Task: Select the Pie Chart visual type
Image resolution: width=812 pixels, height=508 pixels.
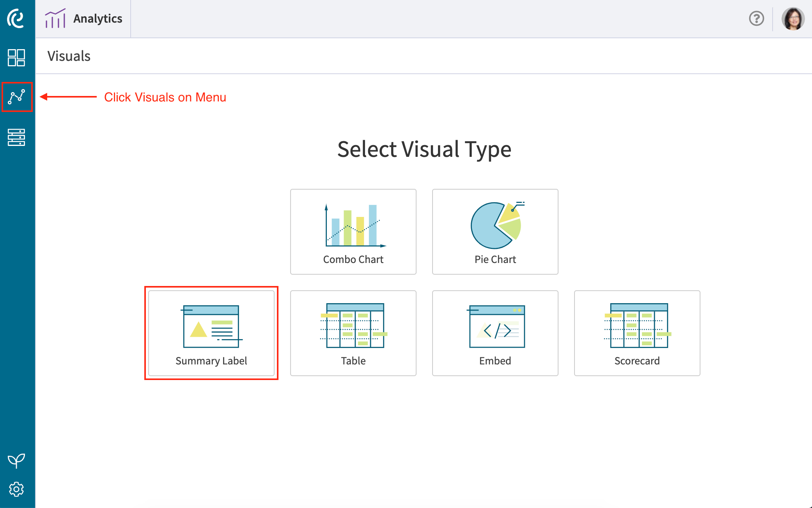Action: coord(495,231)
